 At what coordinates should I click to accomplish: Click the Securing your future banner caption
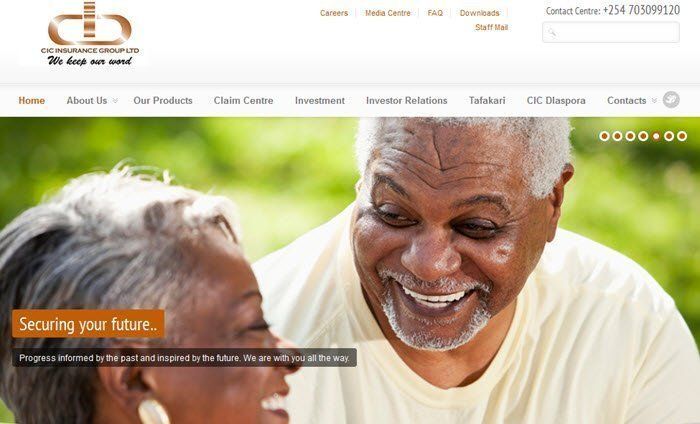(88, 324)
